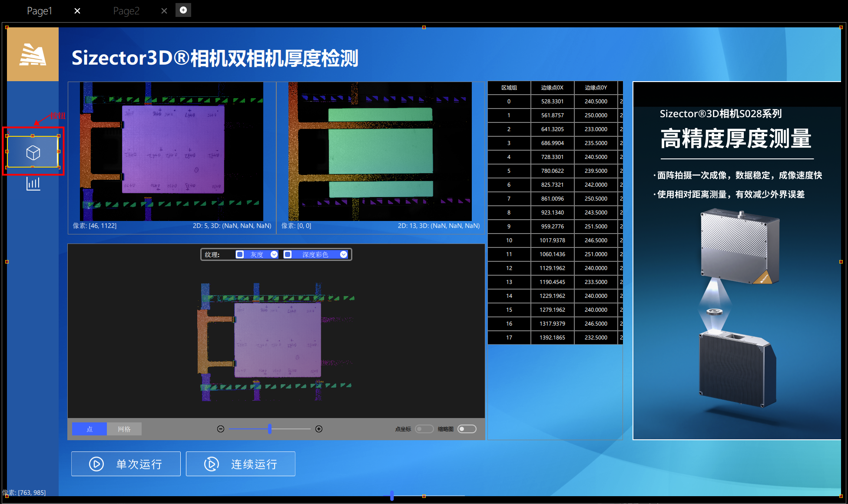Check the 深度彩色 texture checkbox
This screenshot has width=848, height=504.
288,254
